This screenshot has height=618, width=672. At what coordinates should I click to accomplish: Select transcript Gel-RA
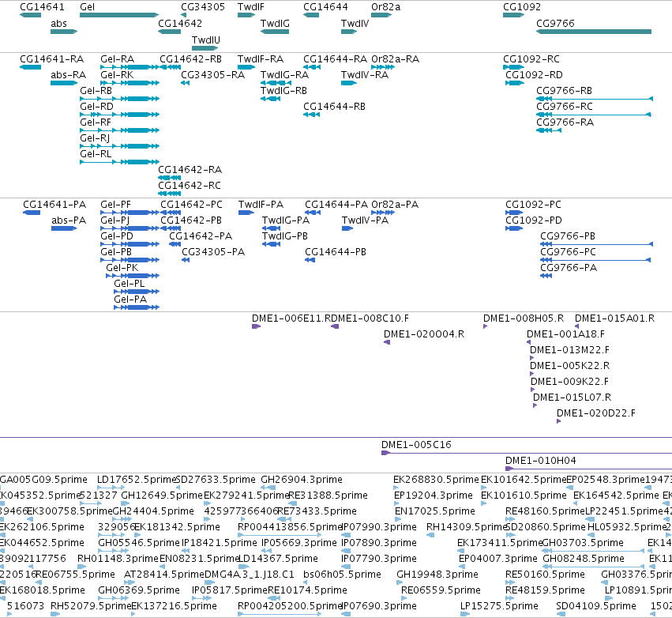click(x=118, y=58)
